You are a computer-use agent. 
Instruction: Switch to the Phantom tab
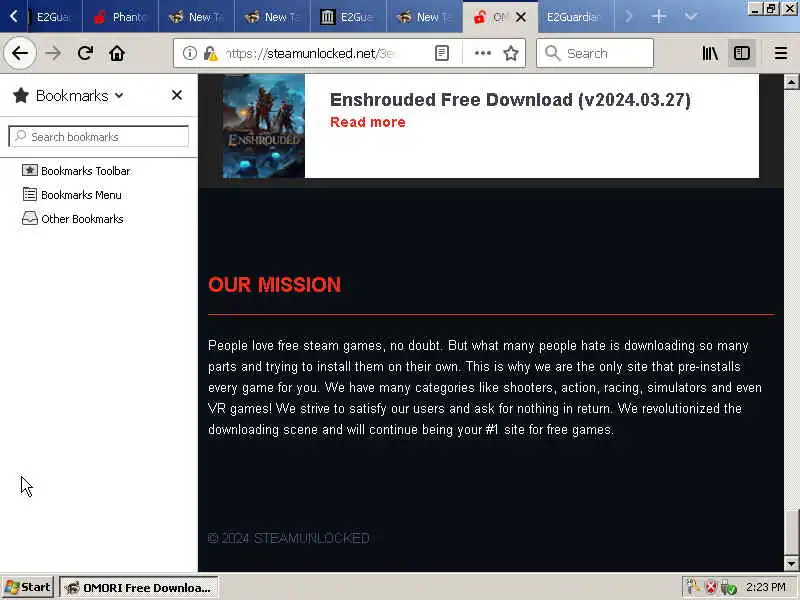120,17
